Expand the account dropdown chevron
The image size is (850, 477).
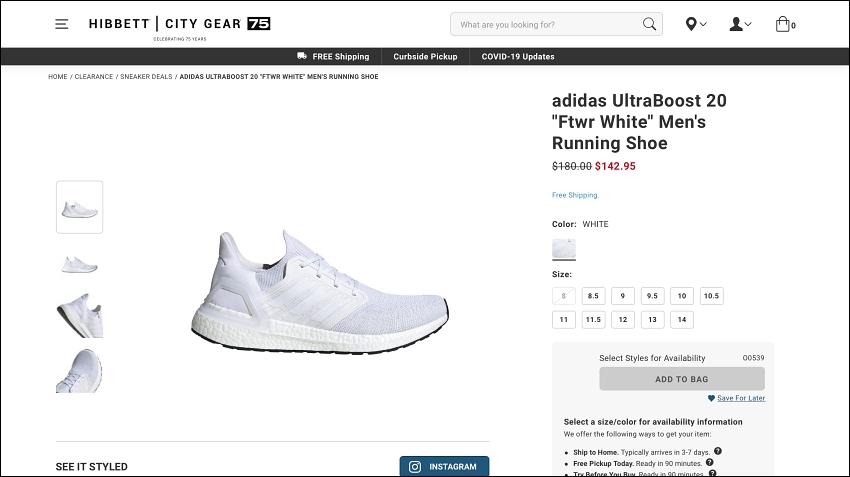point(749,24)
